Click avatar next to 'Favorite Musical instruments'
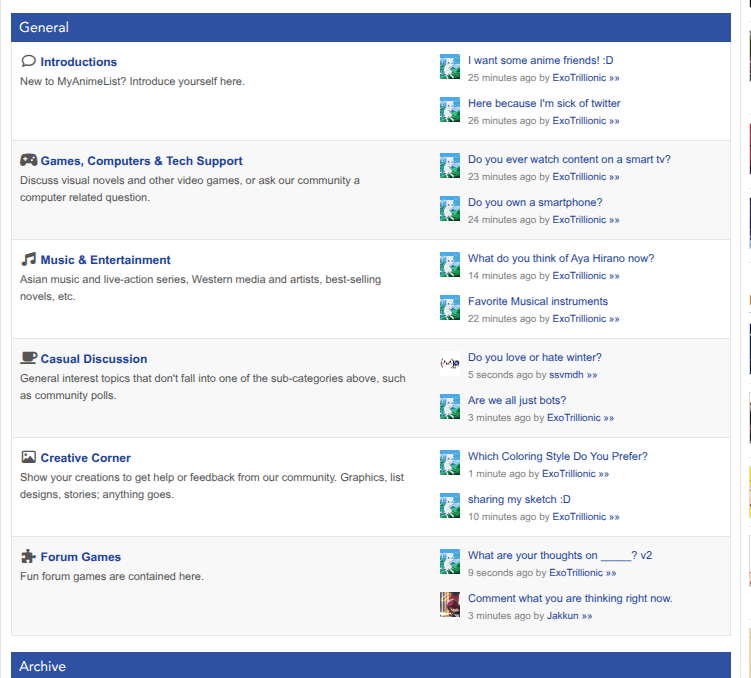751x678 pixels. pyautogui.click(x=450, y=307)
